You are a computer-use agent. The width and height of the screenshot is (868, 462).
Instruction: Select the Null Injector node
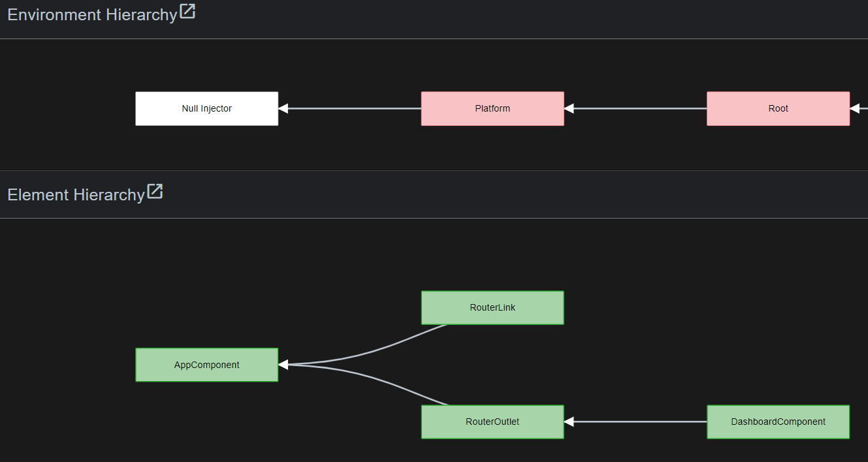tap(206, 108)
